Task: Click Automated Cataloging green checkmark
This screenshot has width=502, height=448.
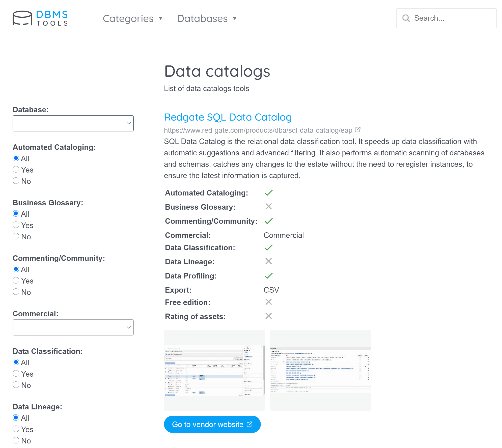Action: point(268,193)
